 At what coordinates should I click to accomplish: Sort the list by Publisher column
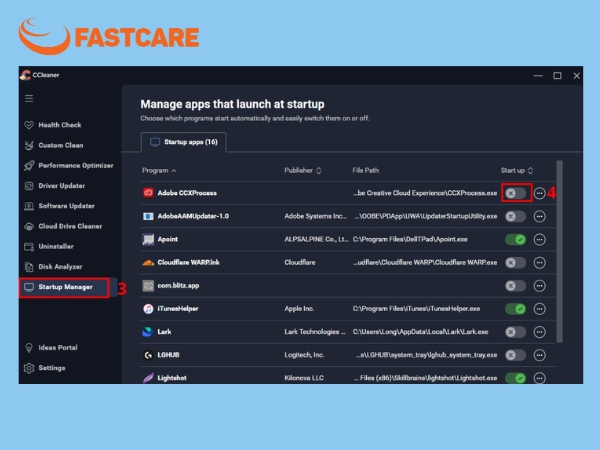point(303,170)
